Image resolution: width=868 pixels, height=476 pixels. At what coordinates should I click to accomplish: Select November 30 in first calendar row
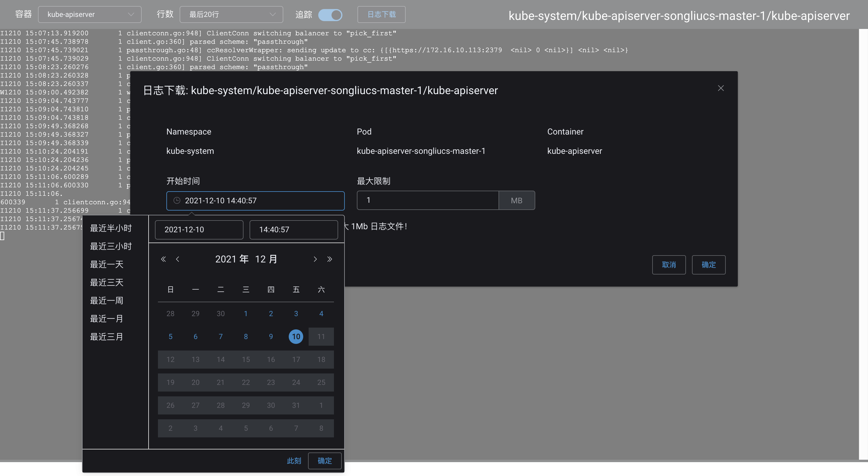220,314
